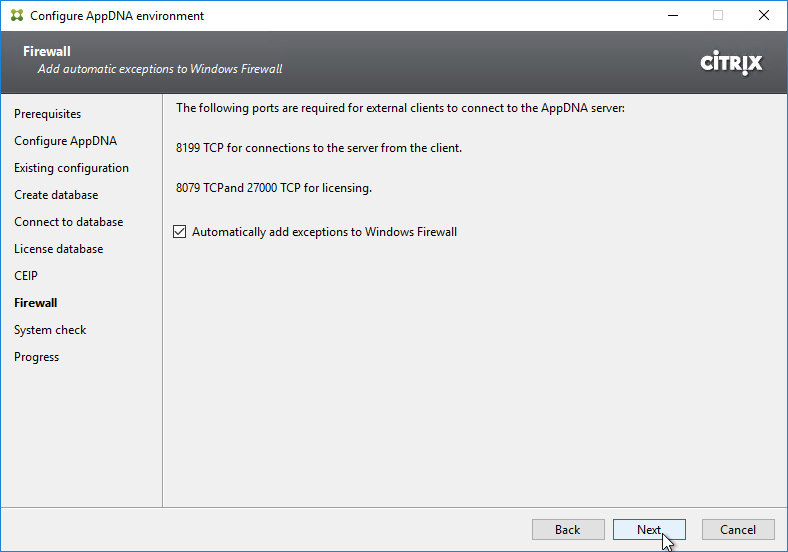This screenshot has height=552, width=788.
Task: Open License database step
Action: [59, 249]
